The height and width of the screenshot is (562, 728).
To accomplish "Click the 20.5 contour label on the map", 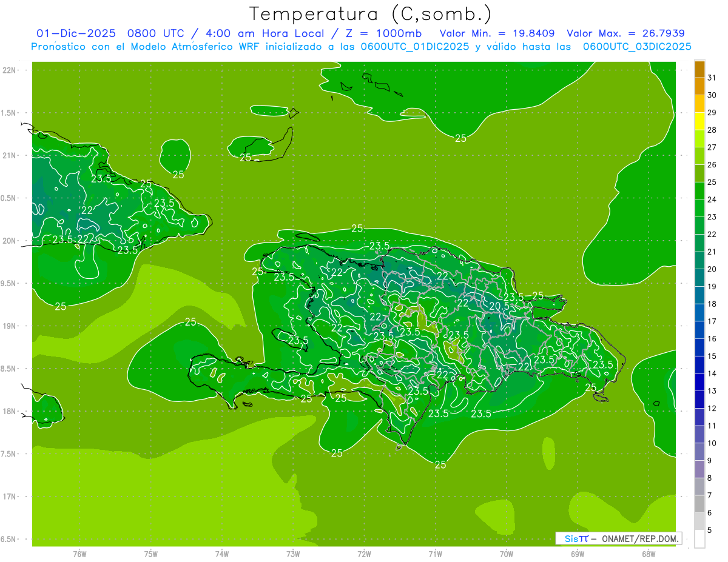I will [499, 307].
